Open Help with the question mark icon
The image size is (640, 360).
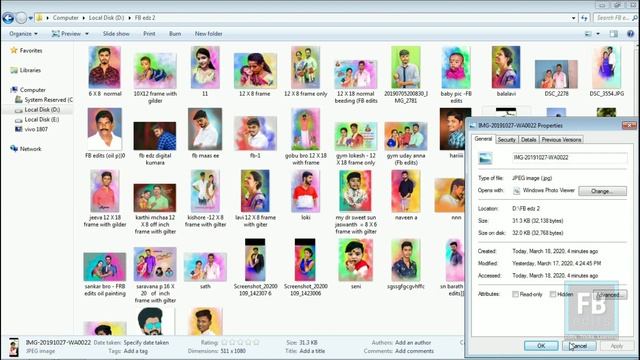[630, 34]
